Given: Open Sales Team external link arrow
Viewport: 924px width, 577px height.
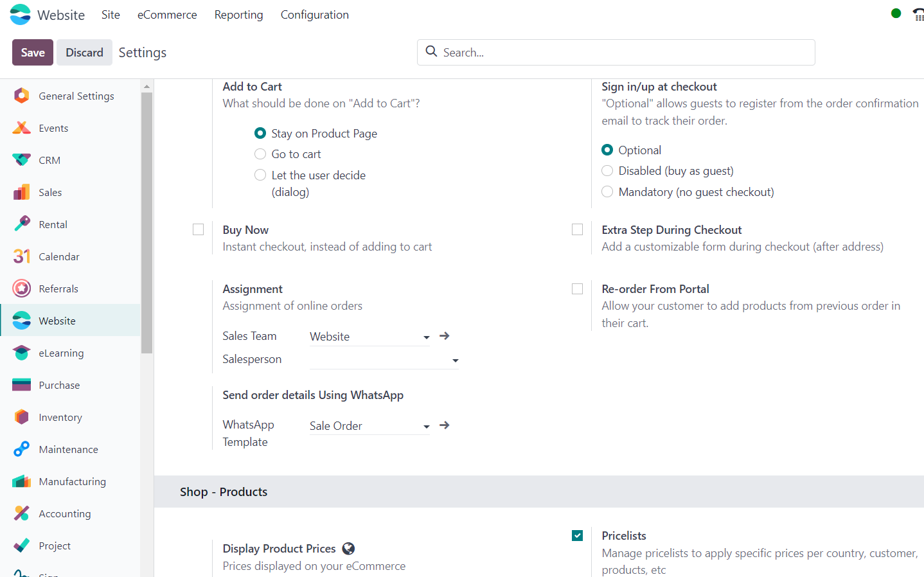Looking at the screenshot, I should [444, 336].
